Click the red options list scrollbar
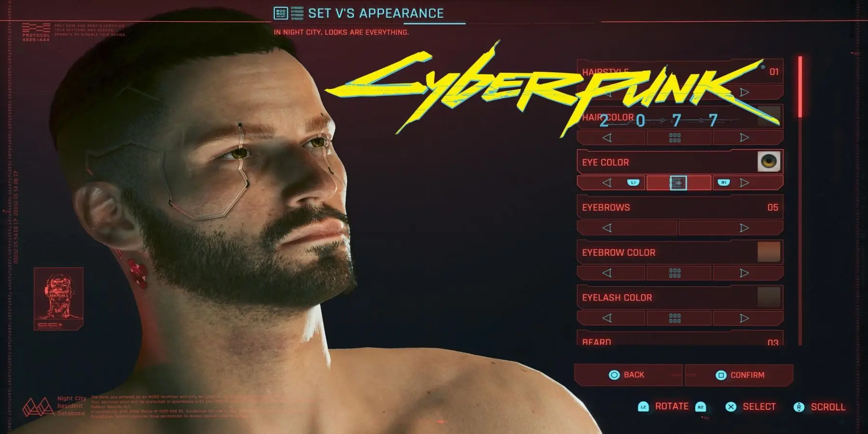This screenshot has width=868, height=434. point(800,87)
